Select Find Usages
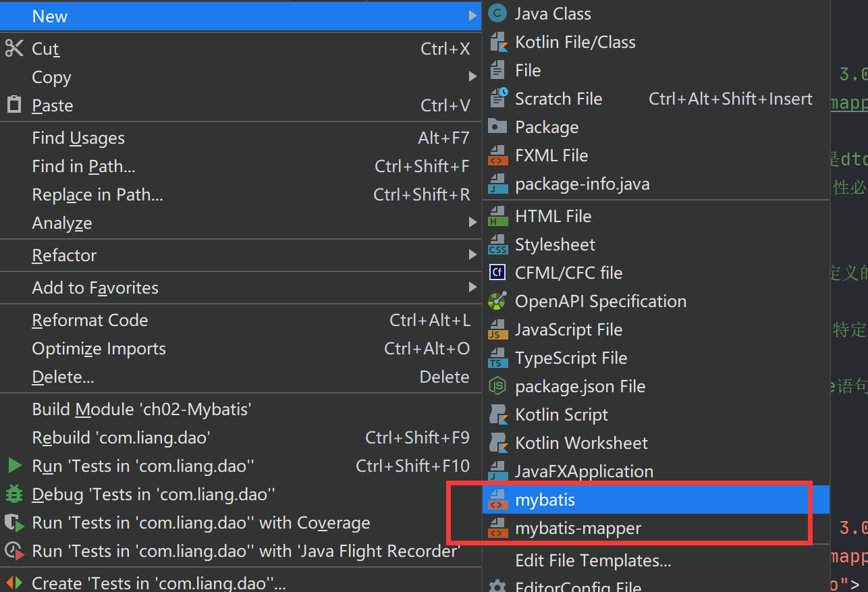Viewport: 868px width, 592px height. click(241, 138)
